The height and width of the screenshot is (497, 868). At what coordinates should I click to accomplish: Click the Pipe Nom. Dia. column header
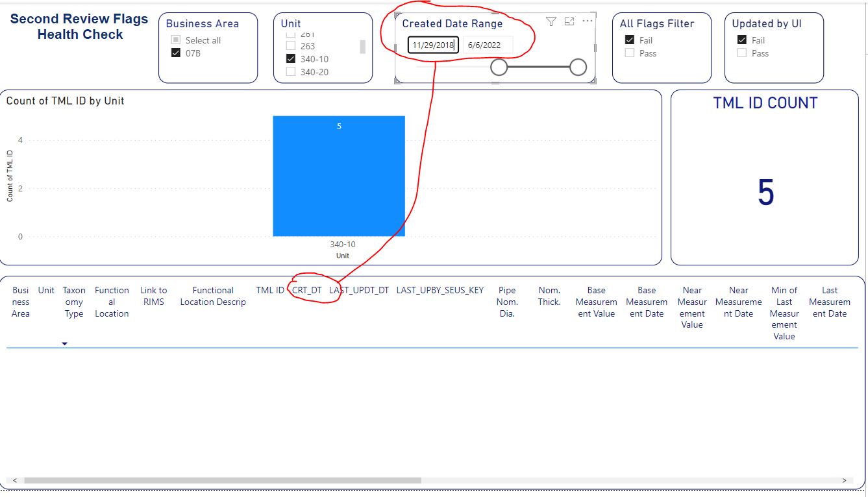507,302
